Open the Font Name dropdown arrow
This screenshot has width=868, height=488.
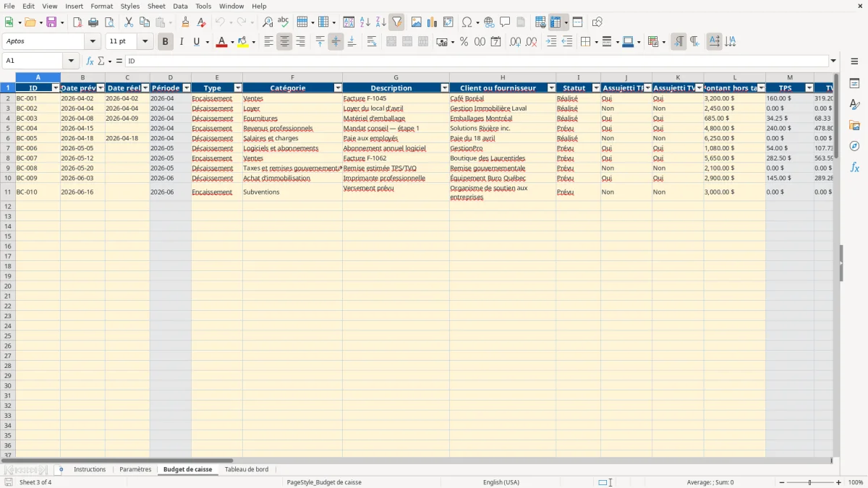(93, 42)
